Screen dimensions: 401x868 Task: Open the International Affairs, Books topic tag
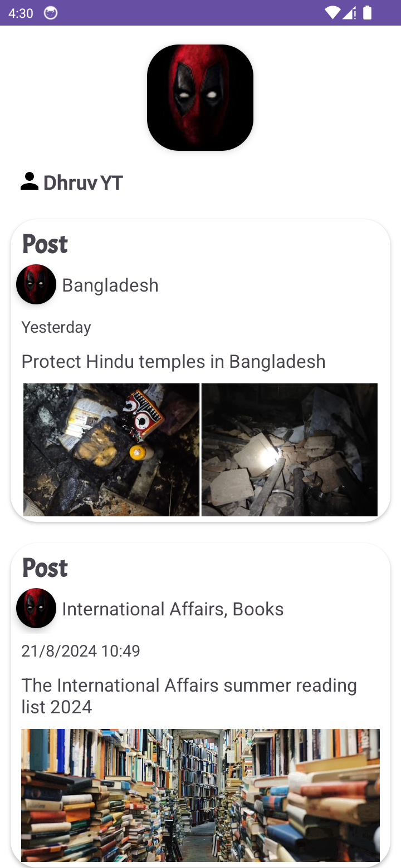(x=173, y=609)
